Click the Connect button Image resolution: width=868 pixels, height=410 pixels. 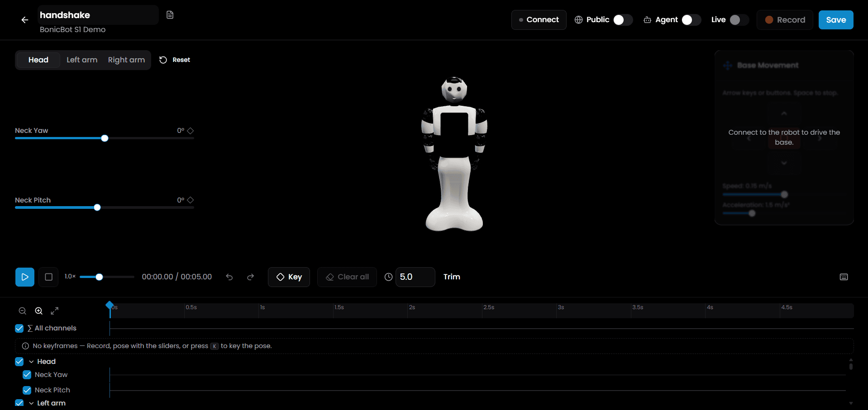539,20
